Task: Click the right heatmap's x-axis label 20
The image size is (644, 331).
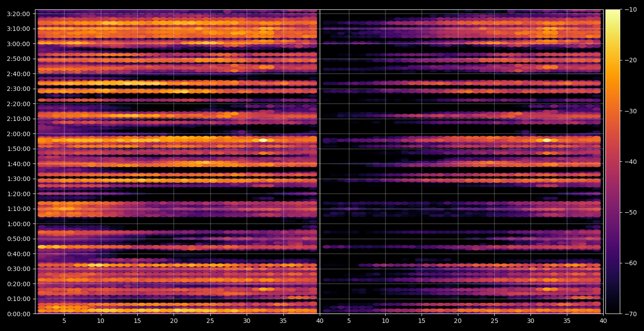Action: coord(457,321)
